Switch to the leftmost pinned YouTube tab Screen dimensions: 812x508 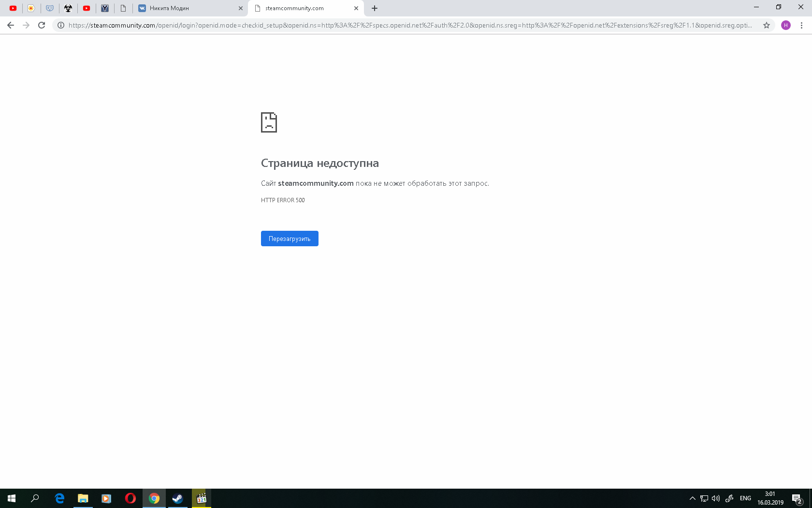[13, 8]
